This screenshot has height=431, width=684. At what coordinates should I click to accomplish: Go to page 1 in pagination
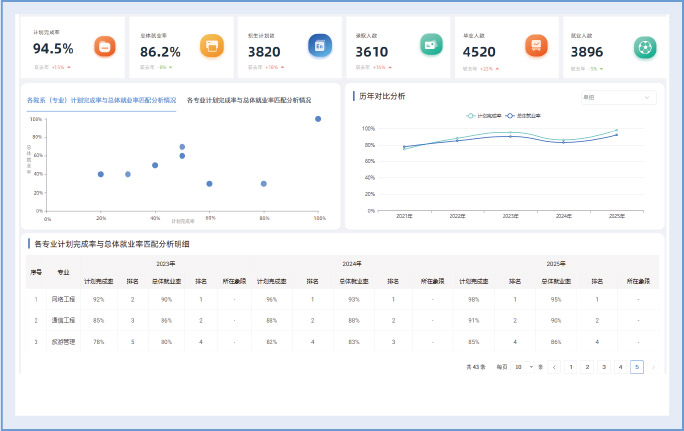(x=571, y=367)
